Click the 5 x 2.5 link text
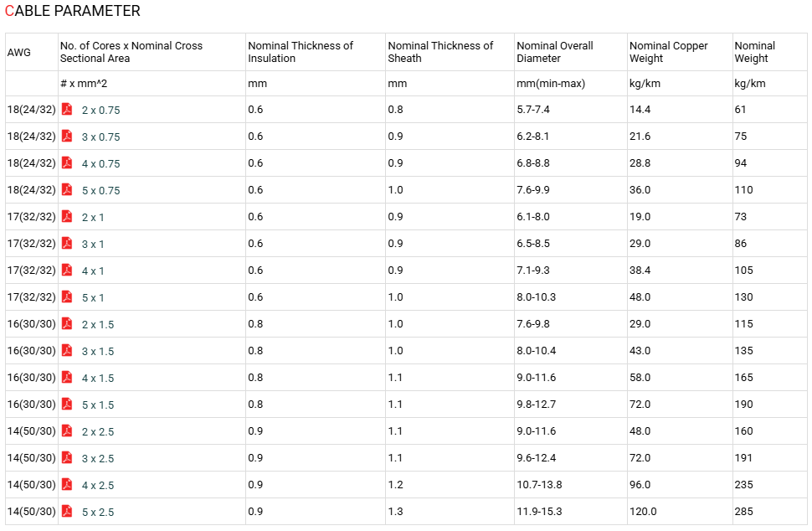 point(98,513)
